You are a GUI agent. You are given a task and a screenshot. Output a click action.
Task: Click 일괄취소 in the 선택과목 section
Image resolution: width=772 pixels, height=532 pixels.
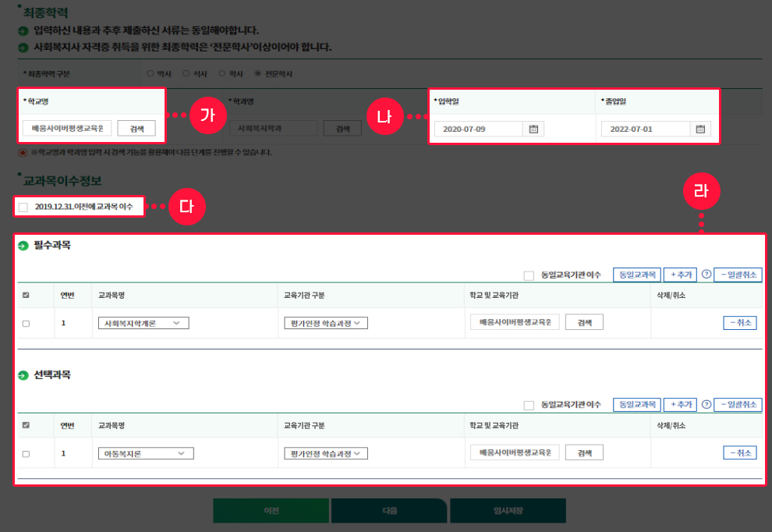coord(737,404)
